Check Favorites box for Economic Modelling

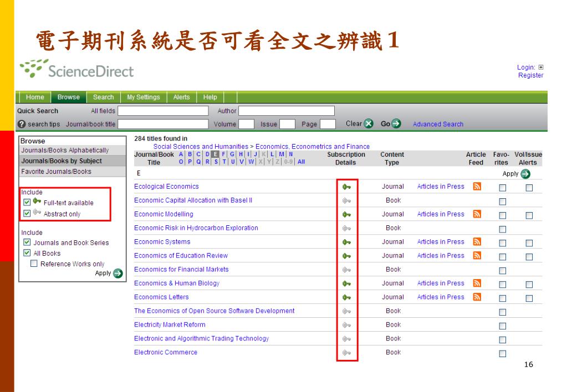pos(503,216)
